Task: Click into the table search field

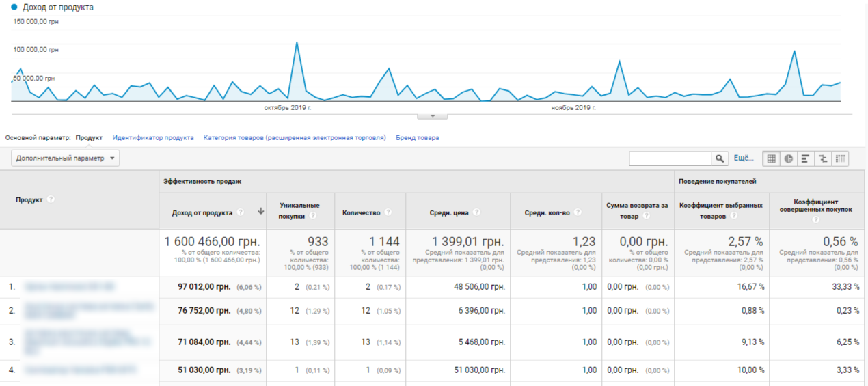Action: pyautogui.click(x=670, y=158)
